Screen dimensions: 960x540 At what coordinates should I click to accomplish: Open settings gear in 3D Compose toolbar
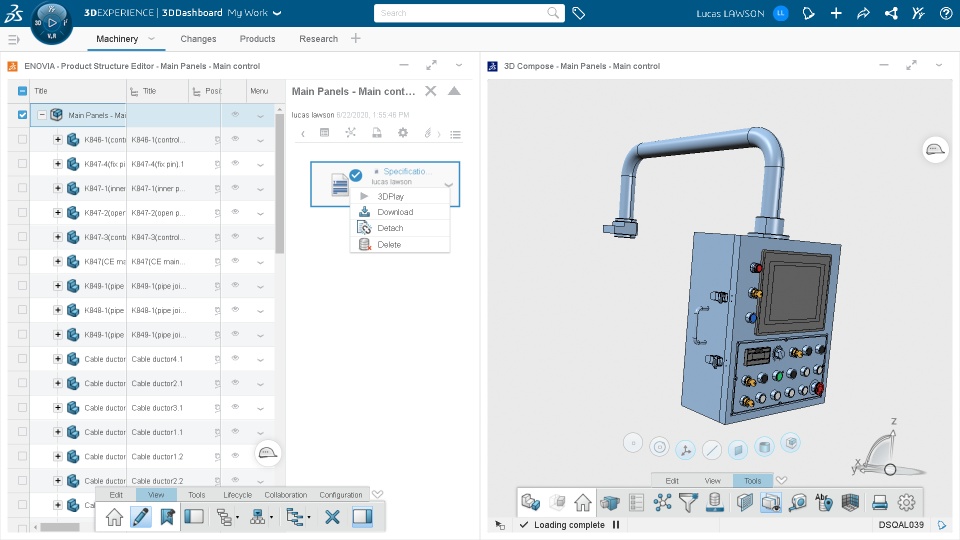(x=906, y=503)
